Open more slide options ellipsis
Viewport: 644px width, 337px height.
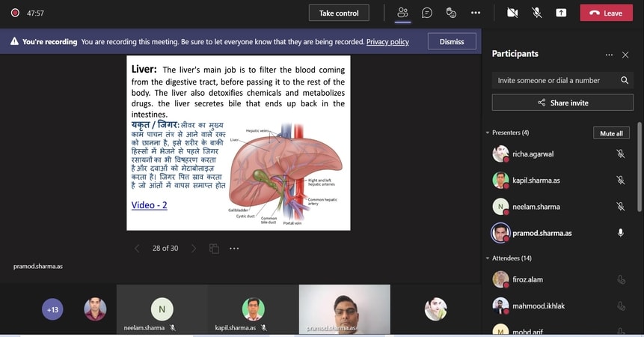(234, 249)
